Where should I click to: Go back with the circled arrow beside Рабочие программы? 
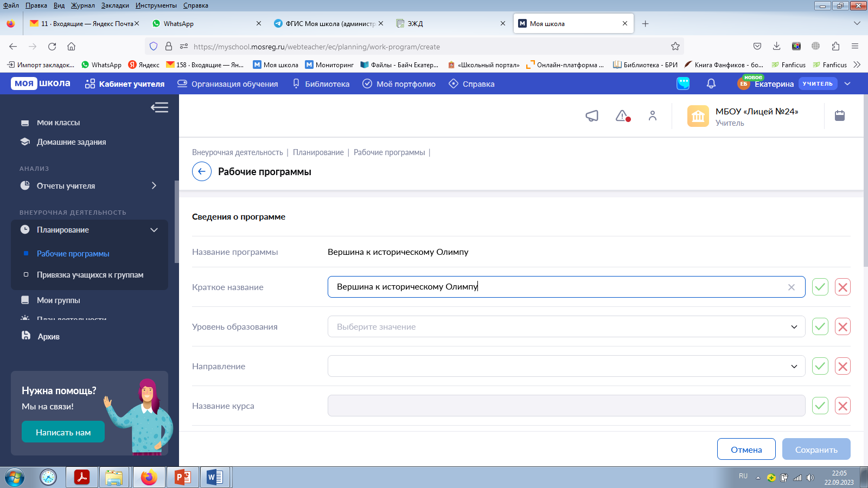click(x=202, y=171)
